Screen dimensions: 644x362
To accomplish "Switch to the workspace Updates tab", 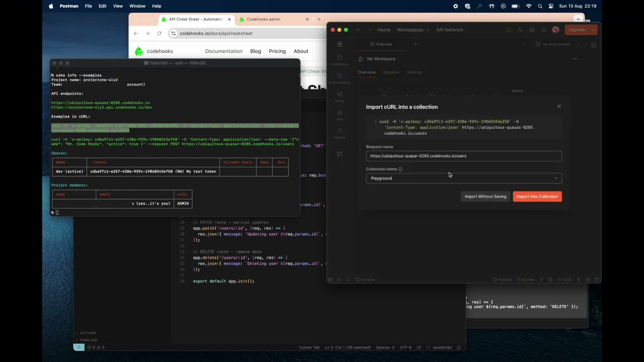I will pos(391,72).
